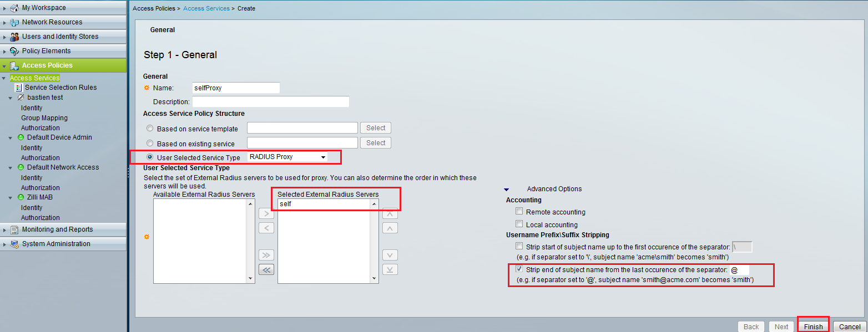Move selected Radius server to bottom
The width and height of the screenshot is (868, 332).
click(390, 269)
